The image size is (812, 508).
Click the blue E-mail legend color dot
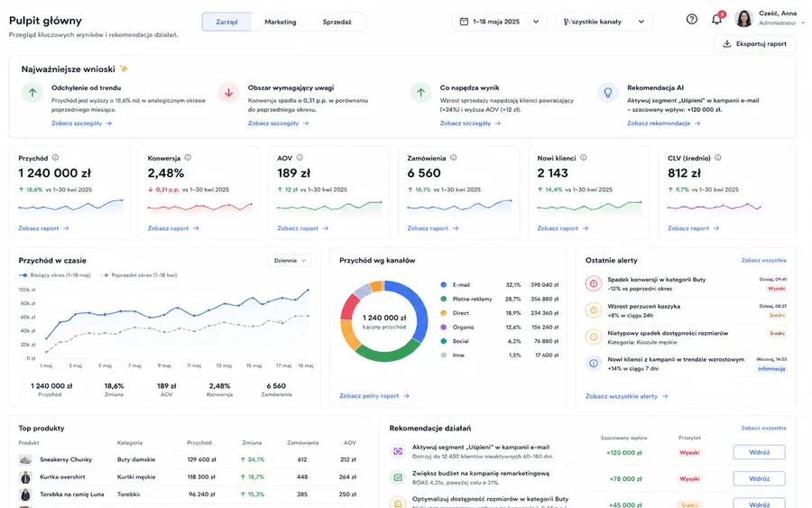pyautogui.click(x=443, y=285)
